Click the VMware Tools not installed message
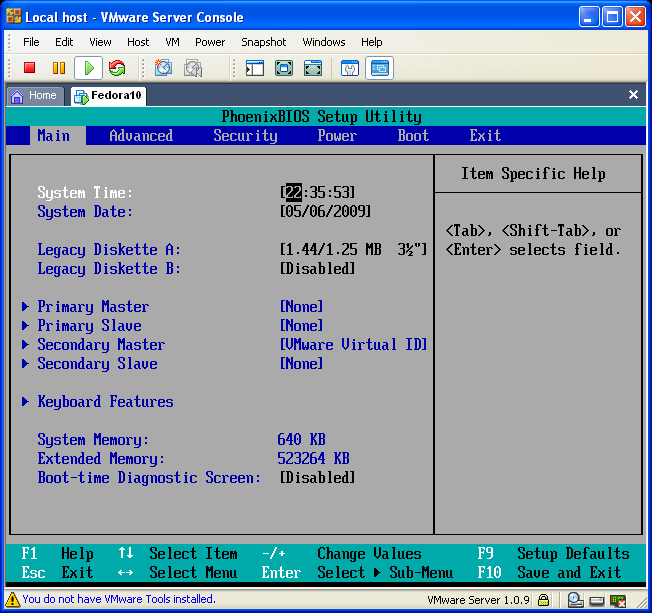652x613 pixels. point(119,599)
